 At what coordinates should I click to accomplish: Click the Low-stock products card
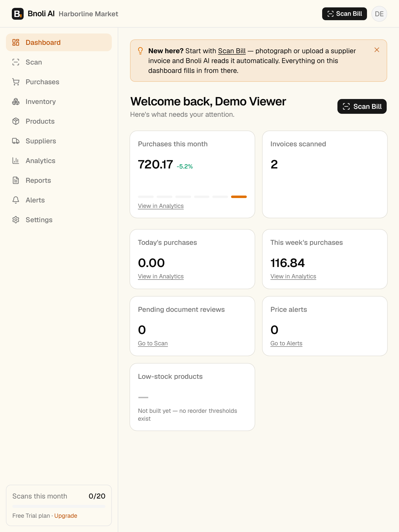[x=192, y=397]
